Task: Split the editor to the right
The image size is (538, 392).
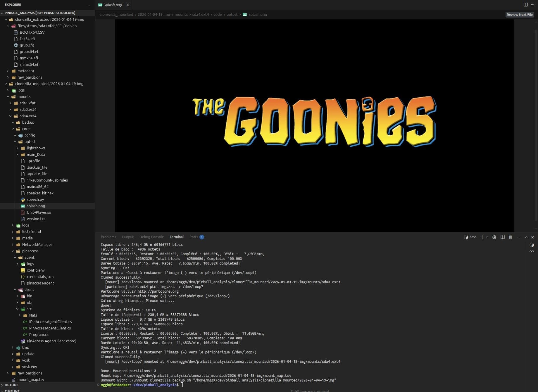Action: click(x=526, y=4)
